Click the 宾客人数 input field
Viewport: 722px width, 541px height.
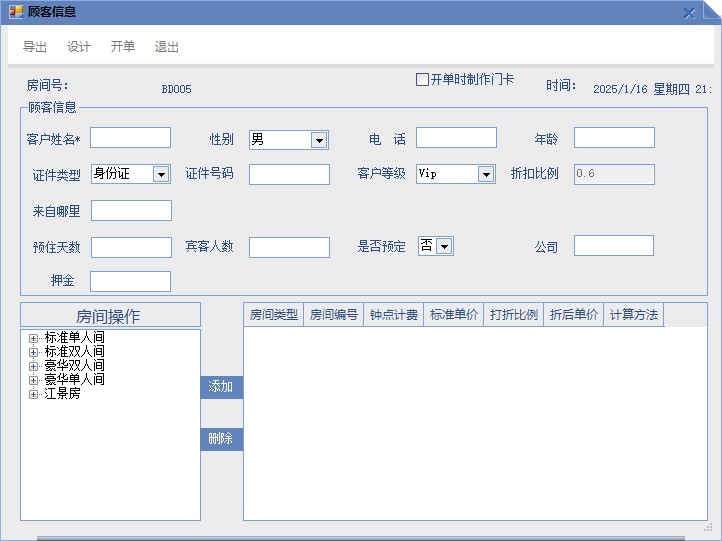pyautogui.click(x=289, y=247)
